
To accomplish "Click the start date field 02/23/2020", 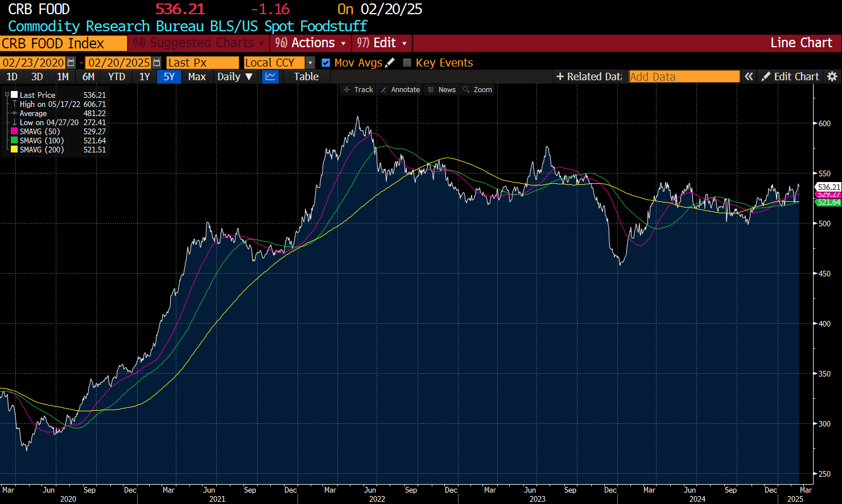I will tap(34, 63).
